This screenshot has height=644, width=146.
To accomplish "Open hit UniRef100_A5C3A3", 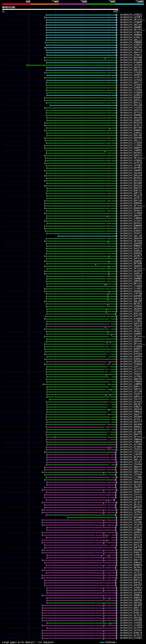I will coord(131,25).
